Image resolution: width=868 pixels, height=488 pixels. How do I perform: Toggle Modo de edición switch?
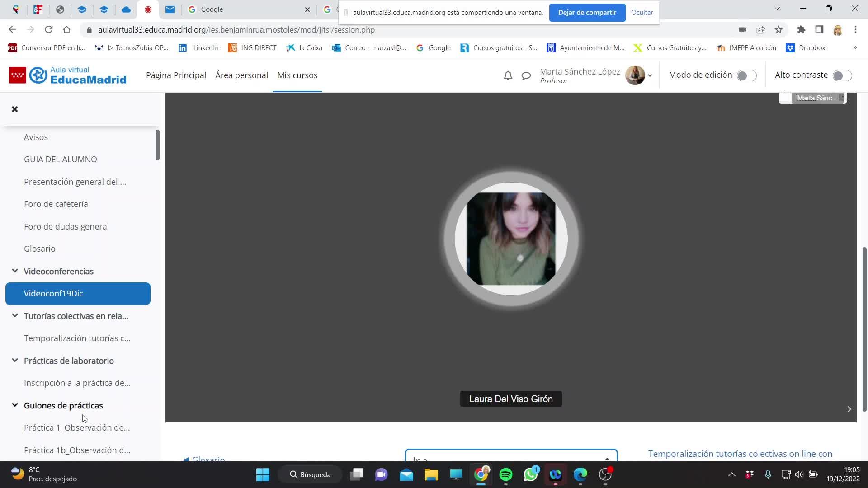(x=746, y=75)
